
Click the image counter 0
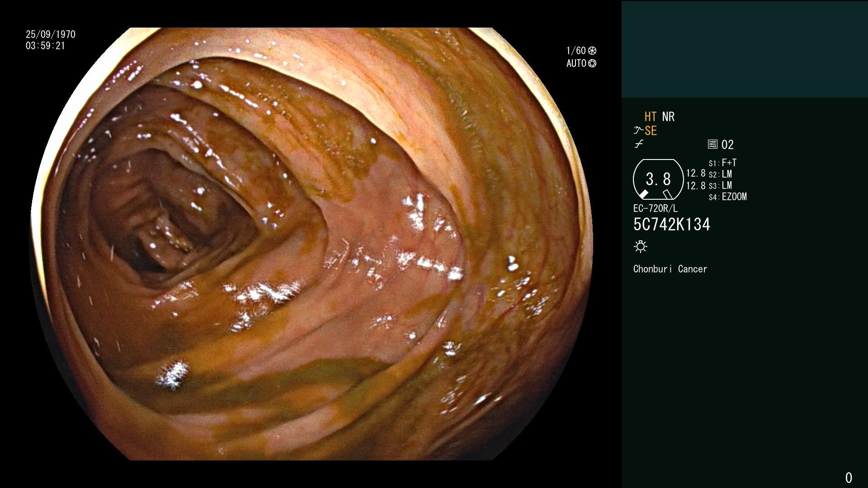pos(849,478)
